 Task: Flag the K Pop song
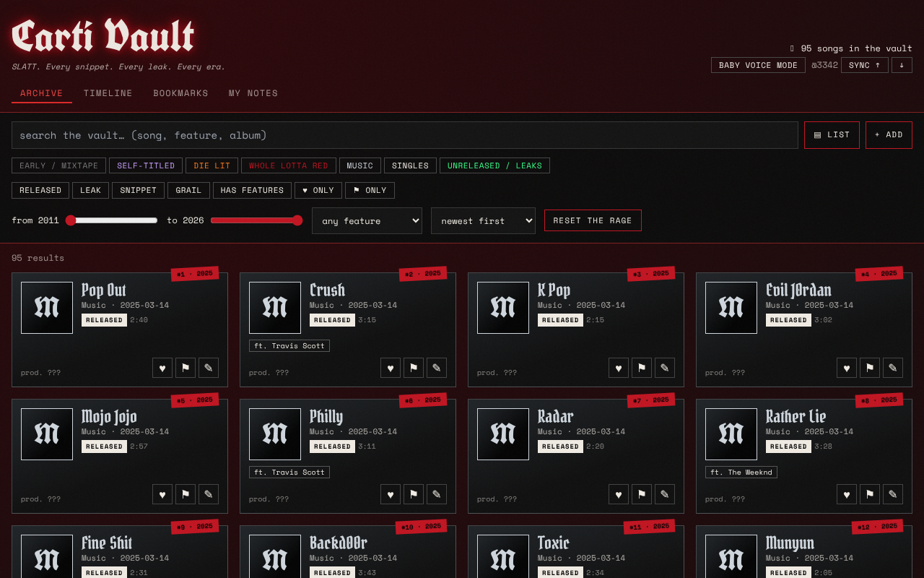642,368
